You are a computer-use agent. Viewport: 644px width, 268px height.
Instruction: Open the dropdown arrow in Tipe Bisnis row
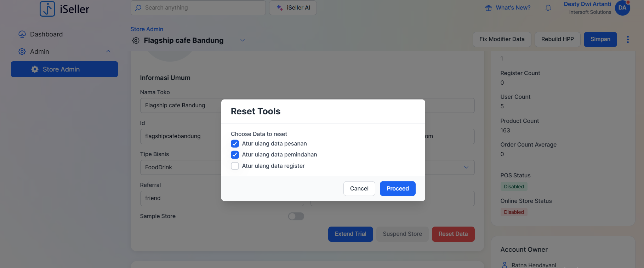tap(466, 167)
